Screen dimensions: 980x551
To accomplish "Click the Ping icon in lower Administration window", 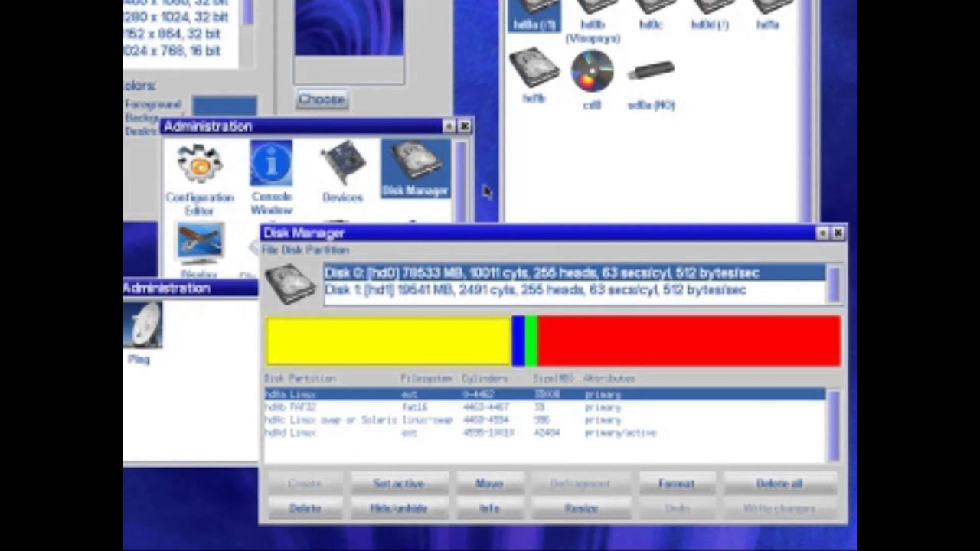I will [142, 333].
